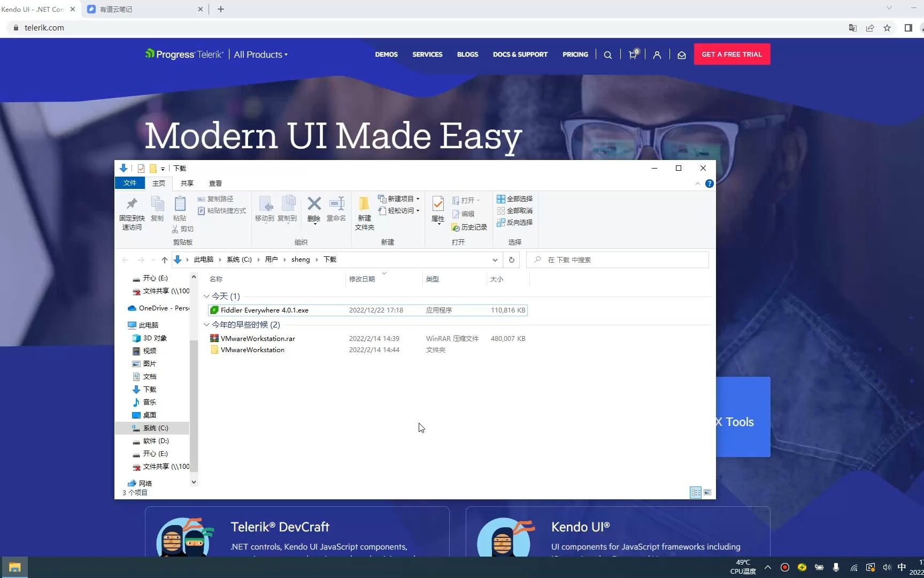Open DEMOS menu on Telerik site
Image resolution: width=924 pixels, height=578 pixels.
pyautogui.click(x=386, y=55)
